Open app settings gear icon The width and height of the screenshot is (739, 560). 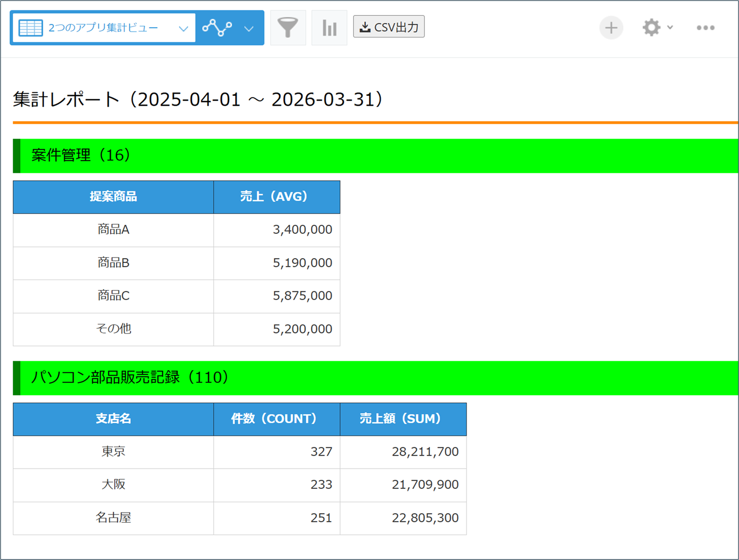coord(651,28)
